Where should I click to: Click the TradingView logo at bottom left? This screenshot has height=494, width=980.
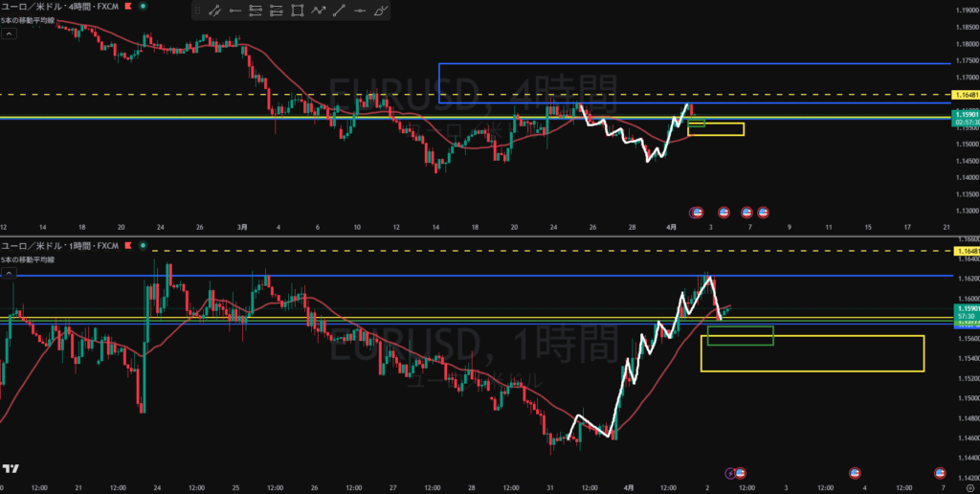point(11,468)
